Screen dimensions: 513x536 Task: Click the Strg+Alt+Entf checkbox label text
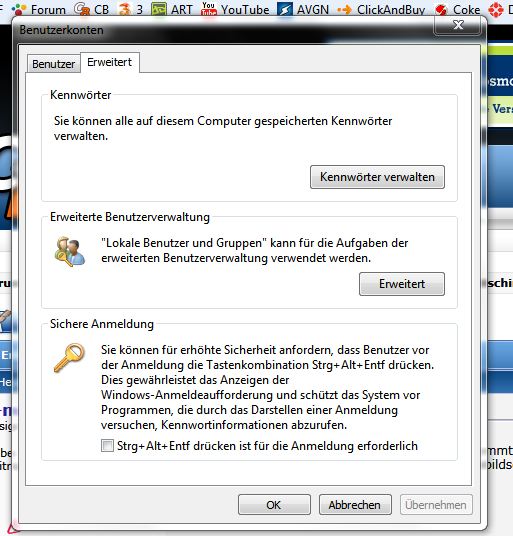click(x=268, y=446)
